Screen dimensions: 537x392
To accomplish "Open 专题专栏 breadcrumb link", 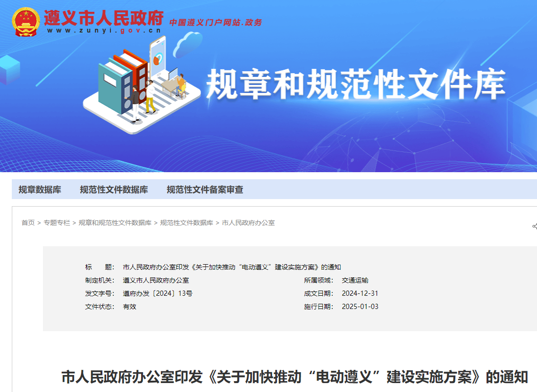I will point(57,223).
